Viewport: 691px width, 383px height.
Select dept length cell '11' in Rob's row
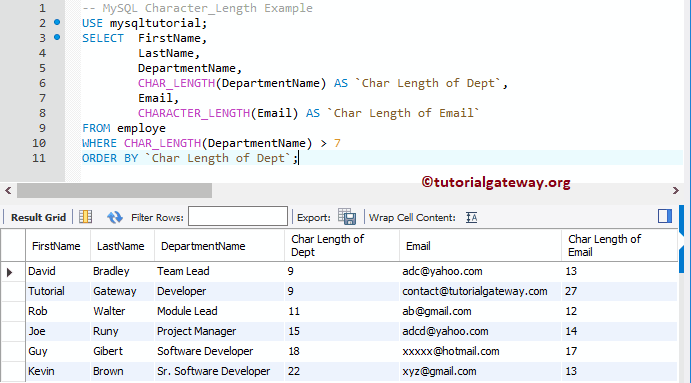[342, 311]
